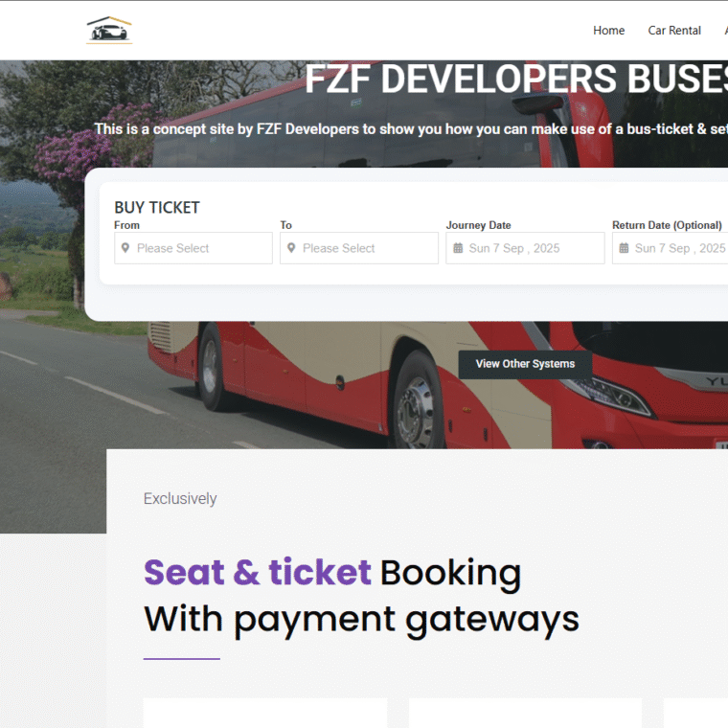Click the Return Date calendar icon
This screenshot has height=728, width=728.
[x=624, y=248]
